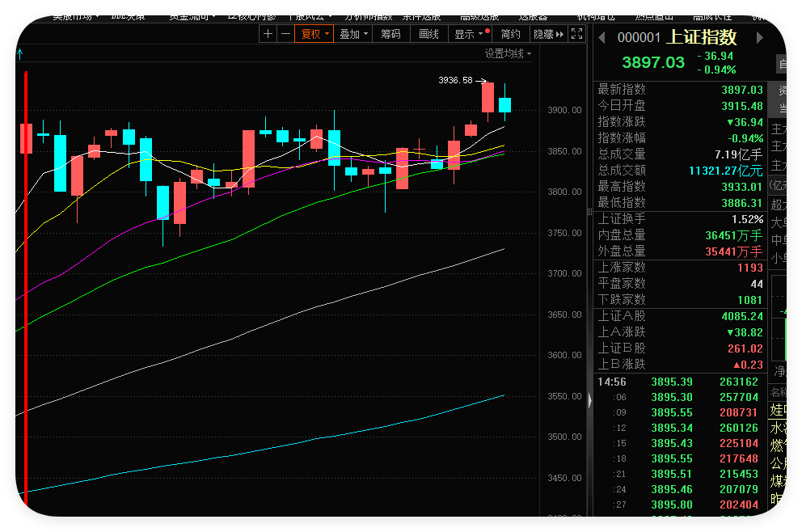Screen dimensions: 802x532
Task: Click the 自 tab beside price
Action: [781, 63]
